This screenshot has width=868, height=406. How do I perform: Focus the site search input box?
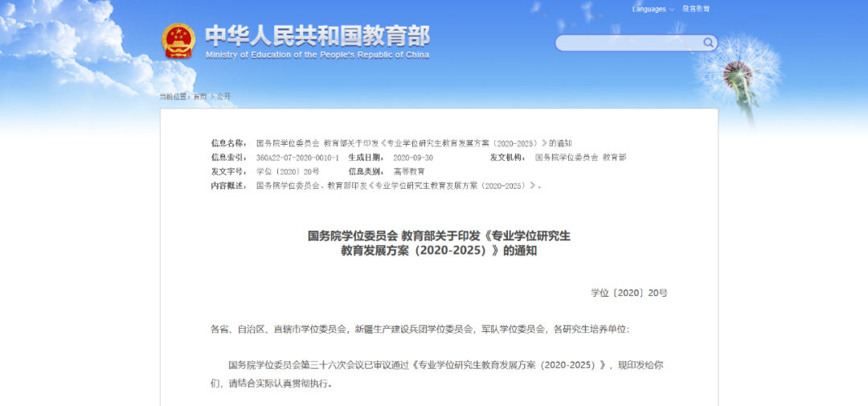pyautogui.click(x=627, y=43)
